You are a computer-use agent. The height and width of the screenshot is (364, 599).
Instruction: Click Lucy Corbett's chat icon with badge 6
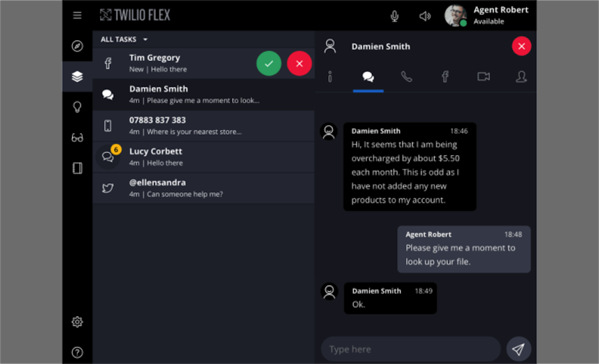108,156
